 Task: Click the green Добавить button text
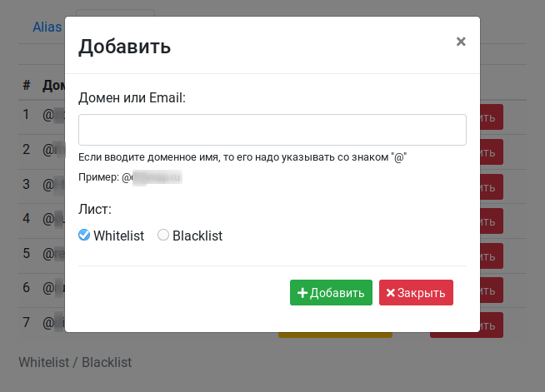[337, 293]
